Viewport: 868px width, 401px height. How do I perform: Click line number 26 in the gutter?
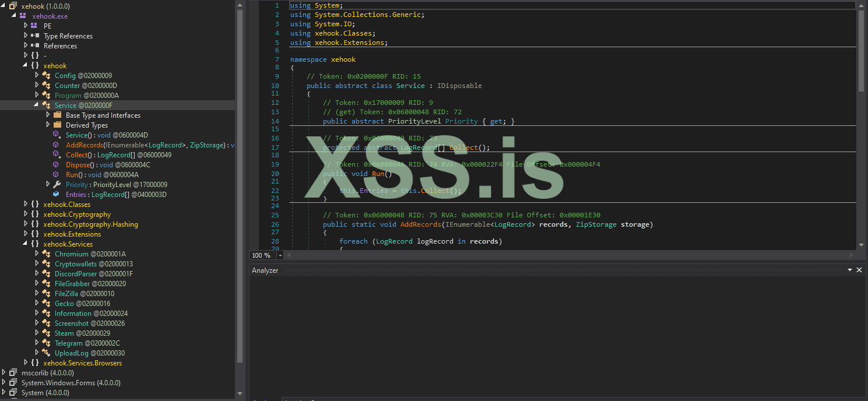click(x=275, y=224)
